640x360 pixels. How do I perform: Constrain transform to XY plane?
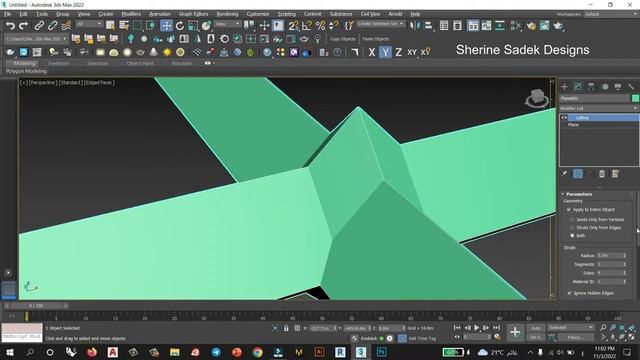(412, 52)
